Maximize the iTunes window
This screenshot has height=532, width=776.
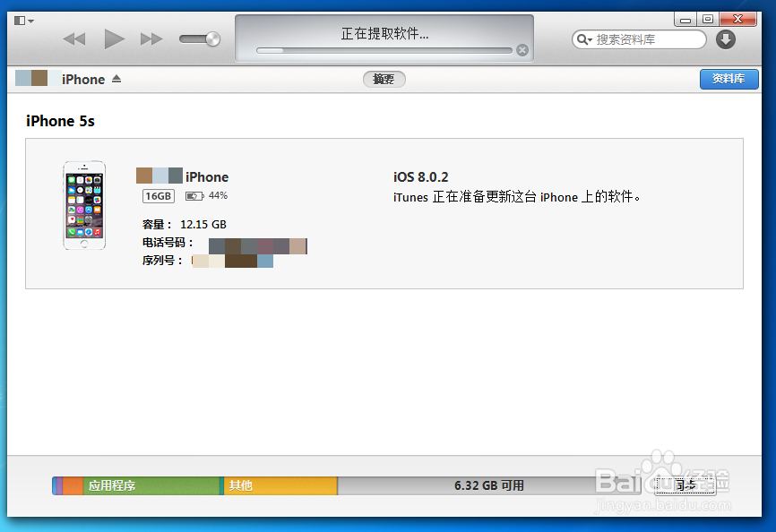point(708,20)
